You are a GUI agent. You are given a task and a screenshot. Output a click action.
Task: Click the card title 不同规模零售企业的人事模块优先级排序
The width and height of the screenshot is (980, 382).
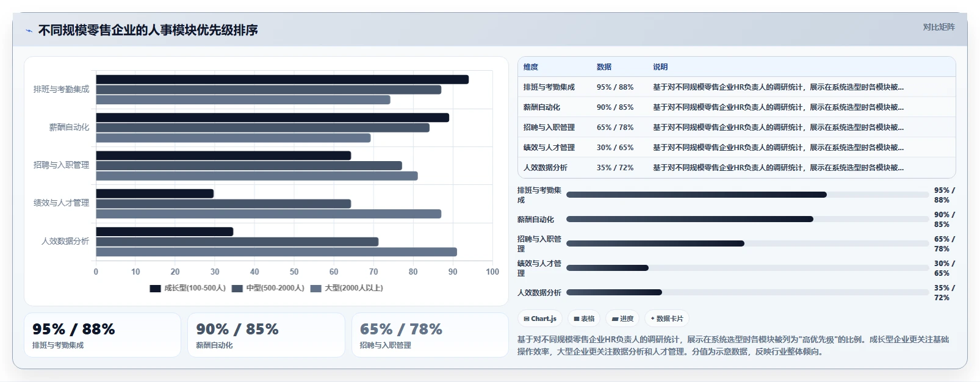pos(148,30)
